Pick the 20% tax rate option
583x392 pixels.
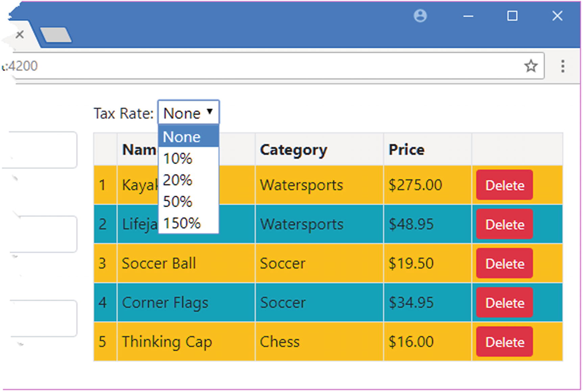coord(188,180)
